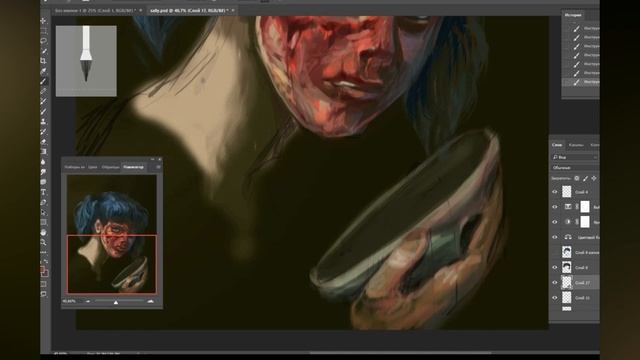Show the hidden Слой 8 копия layer
The image size is (640, 360).
click(x=555, y=252)
